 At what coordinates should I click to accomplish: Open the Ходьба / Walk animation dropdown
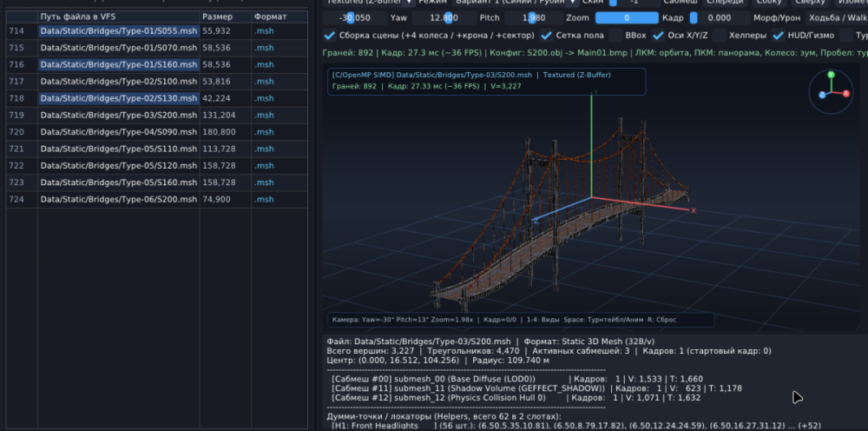[x=836, y=17]
